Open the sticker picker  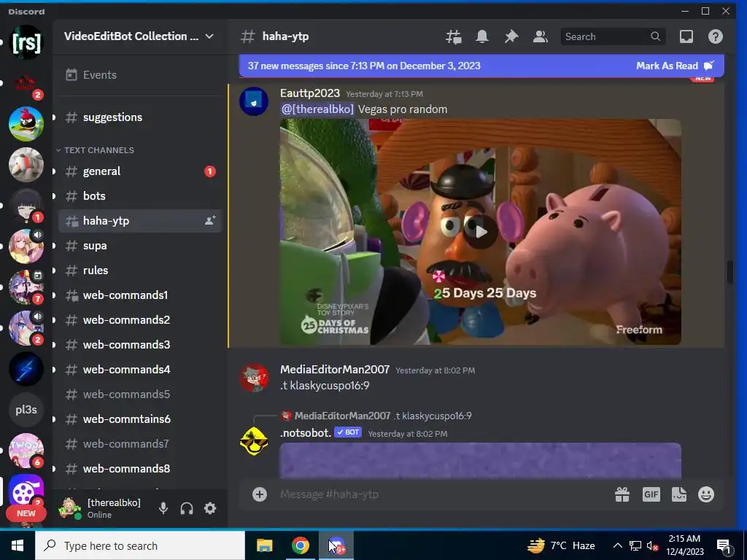coord(679,494)
